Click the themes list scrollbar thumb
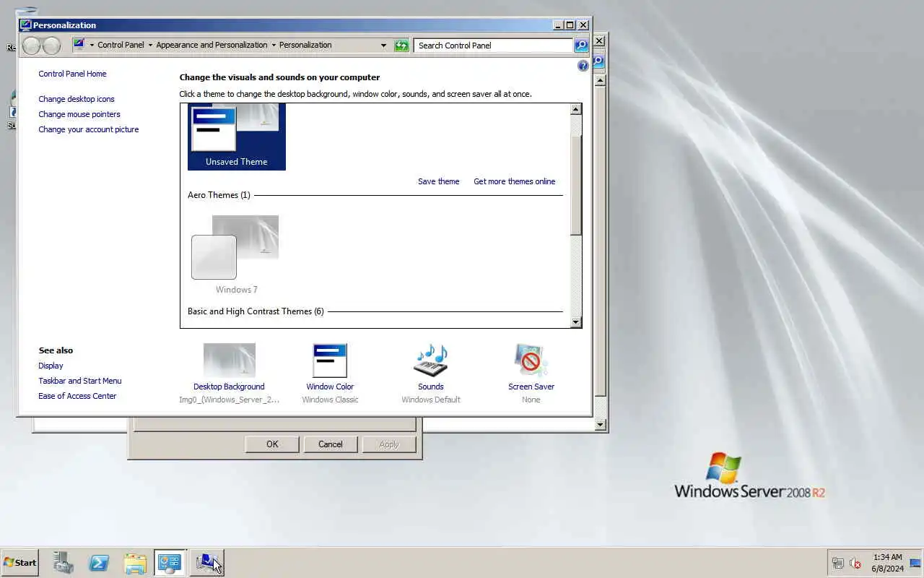924x578 pixels. click(x=575, y=184)
